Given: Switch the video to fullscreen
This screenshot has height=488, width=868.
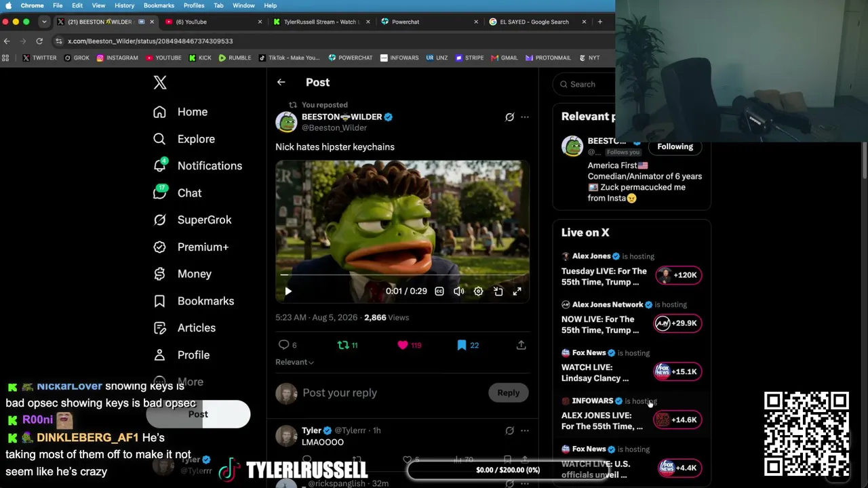Looking at the screenshot, I should [x=517, y=291].
